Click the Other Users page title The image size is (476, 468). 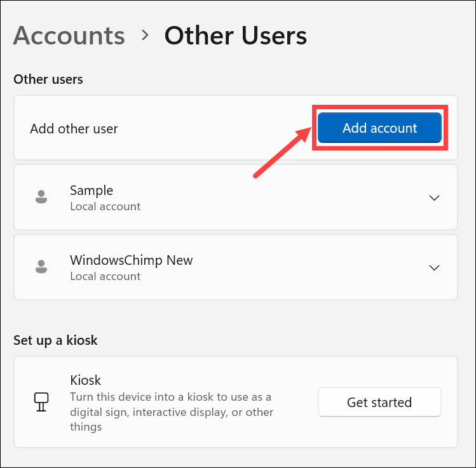click(x=236, y=36)
